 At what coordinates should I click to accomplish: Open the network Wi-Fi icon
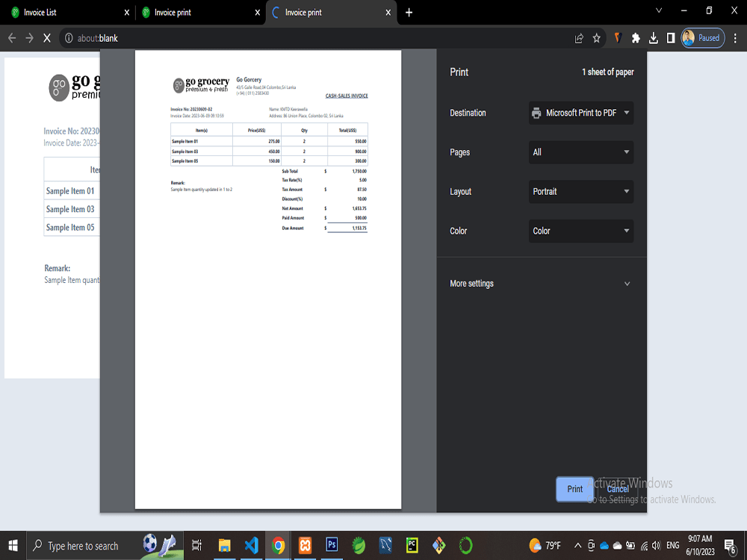click(x=644, y=546)
